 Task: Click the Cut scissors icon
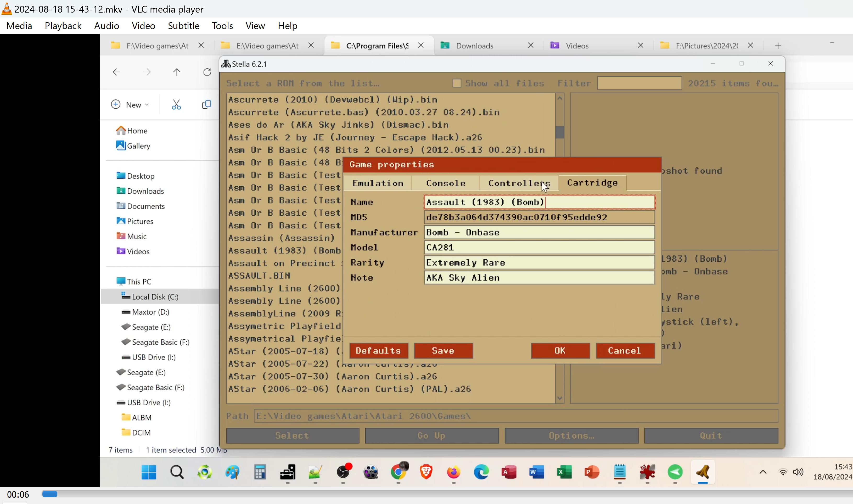[176, 105]
